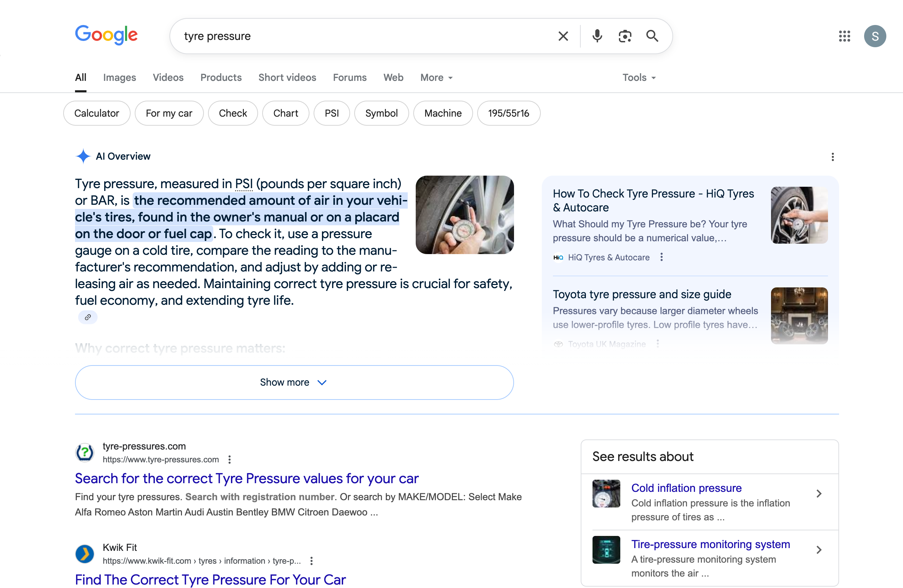Click the PSI underlined term in overview

tap(243, 184)
